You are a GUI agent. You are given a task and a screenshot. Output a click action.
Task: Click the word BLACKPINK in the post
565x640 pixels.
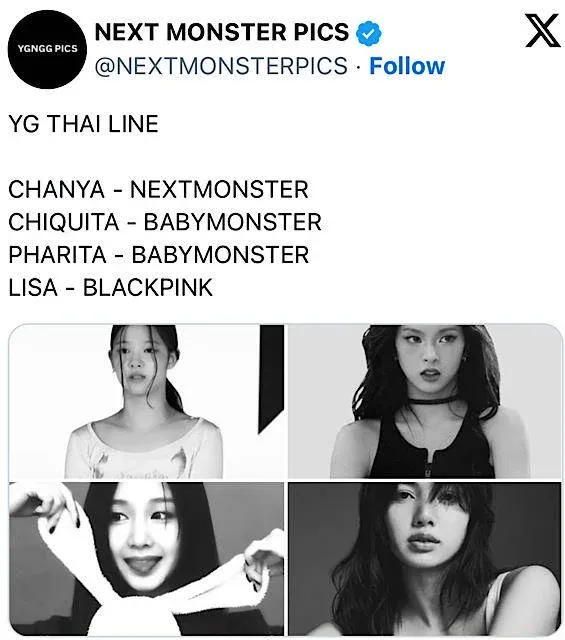tap(148, 287)
